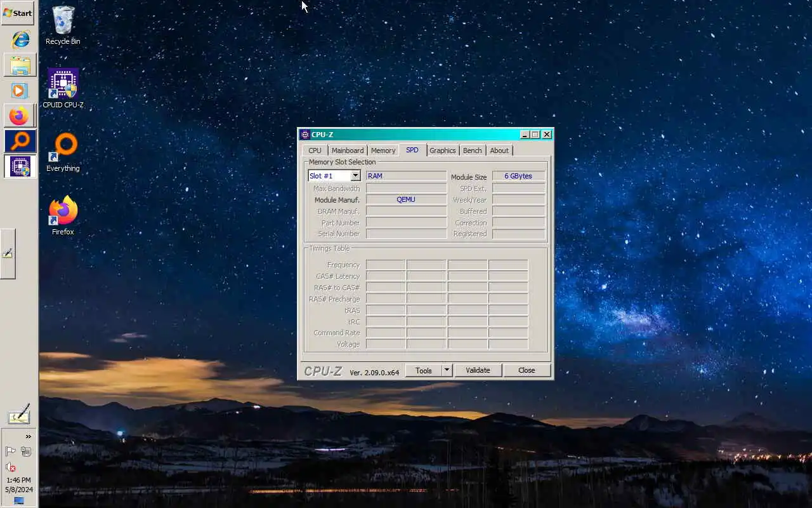This screenshot has width=812, height=508.
Task: Click the Week/Year field
Action: click(518, 199)
